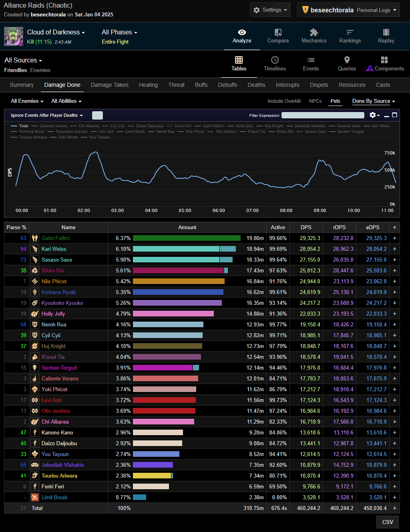This screenshot has width=410, height=532.
Task: Click Jebediah Vlahakis's job icon
Action: [35, 465]
